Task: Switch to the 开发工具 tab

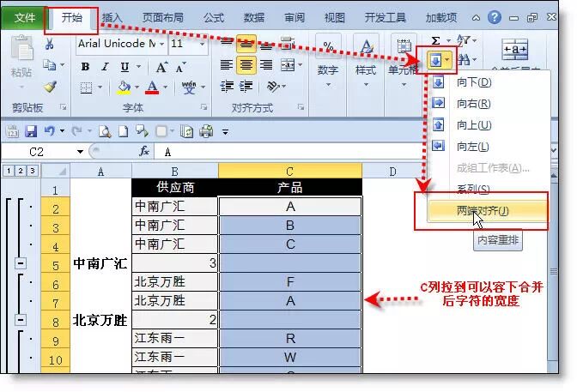Action: click(386, 17)
